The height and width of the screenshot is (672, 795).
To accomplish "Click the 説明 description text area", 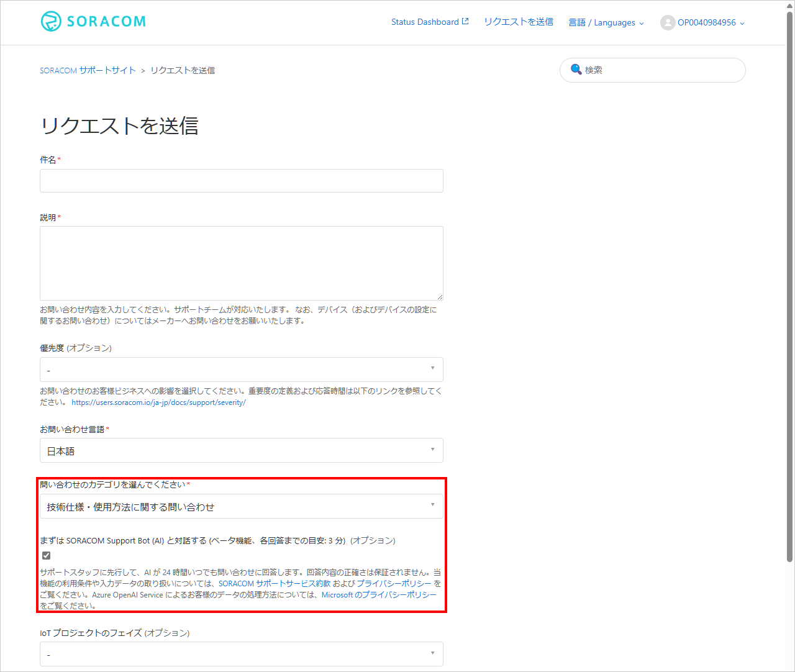I will [x=241, y=263].
